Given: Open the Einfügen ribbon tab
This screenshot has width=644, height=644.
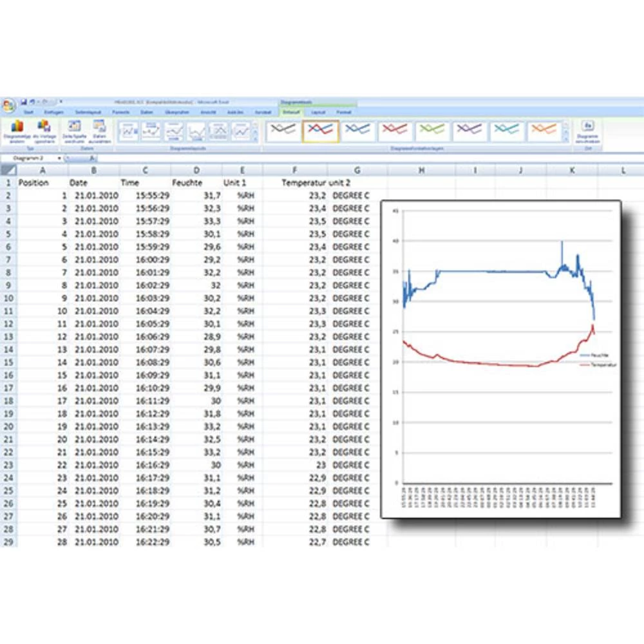Looking at the screenshot, I should tap(53, 112).
